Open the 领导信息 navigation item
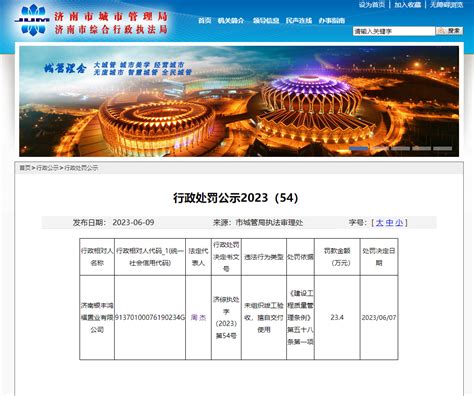 click(266, 21)
